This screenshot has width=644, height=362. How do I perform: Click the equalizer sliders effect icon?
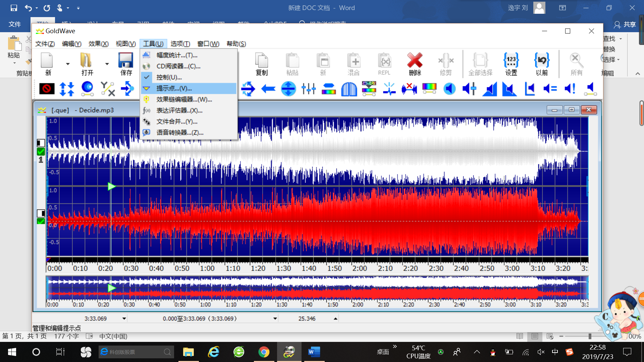click(x=308, y=89)
